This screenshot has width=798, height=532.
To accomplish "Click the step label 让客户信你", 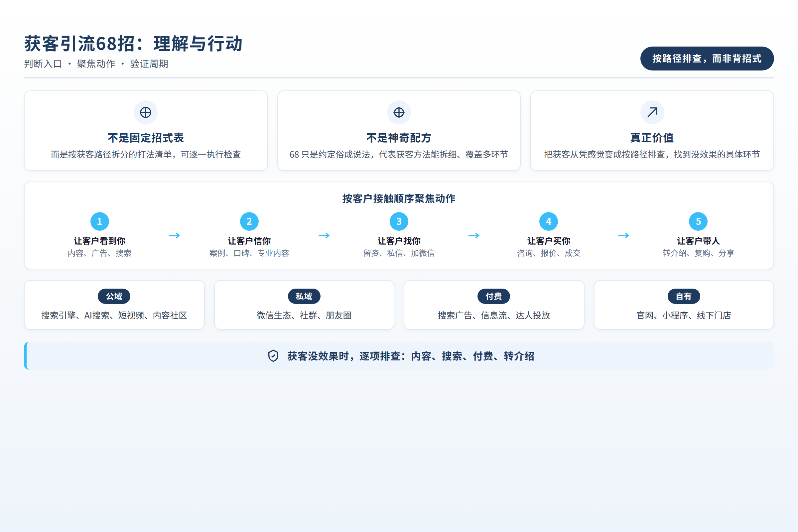I will (x=249, y=241).
